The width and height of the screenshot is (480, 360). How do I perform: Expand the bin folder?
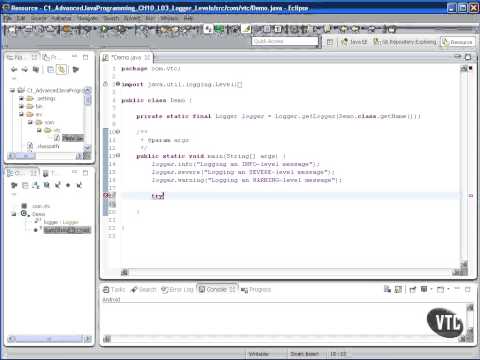point(21,106)
